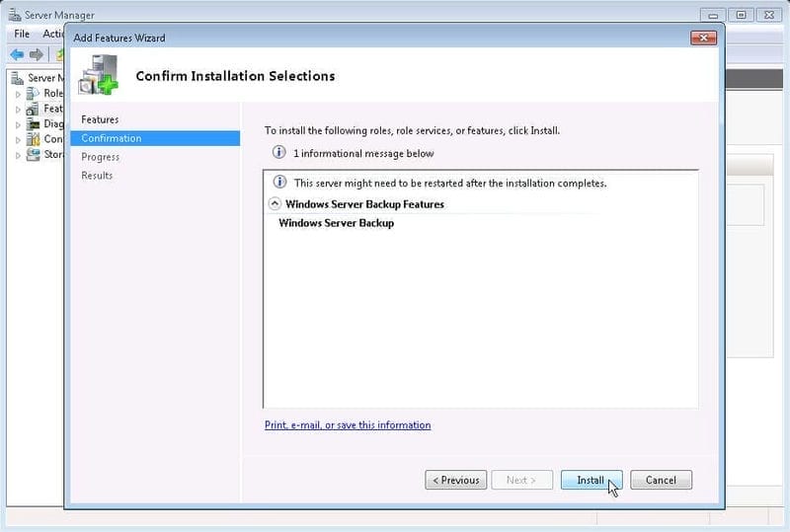Select the Storage icon in tree

point(33,154)
